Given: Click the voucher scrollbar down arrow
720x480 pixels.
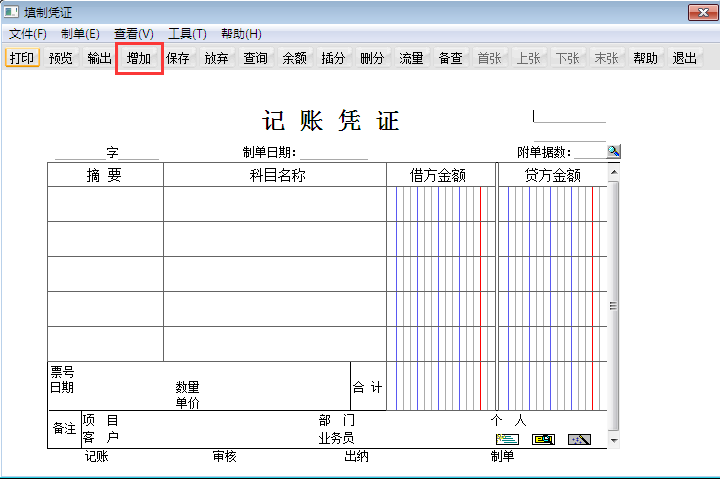Looking at the screenshot, I should (613, 440).
